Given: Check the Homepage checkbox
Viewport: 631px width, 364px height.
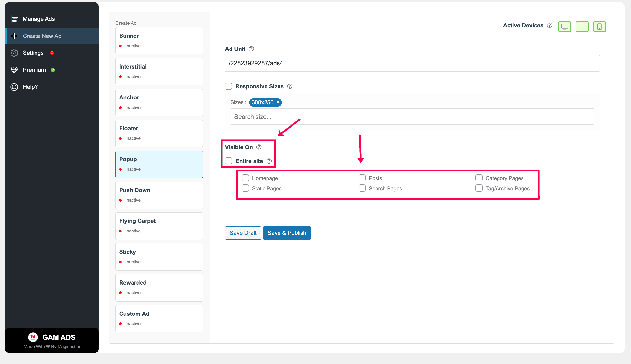Looking at the screenshot, I should [x=245, y=178].
